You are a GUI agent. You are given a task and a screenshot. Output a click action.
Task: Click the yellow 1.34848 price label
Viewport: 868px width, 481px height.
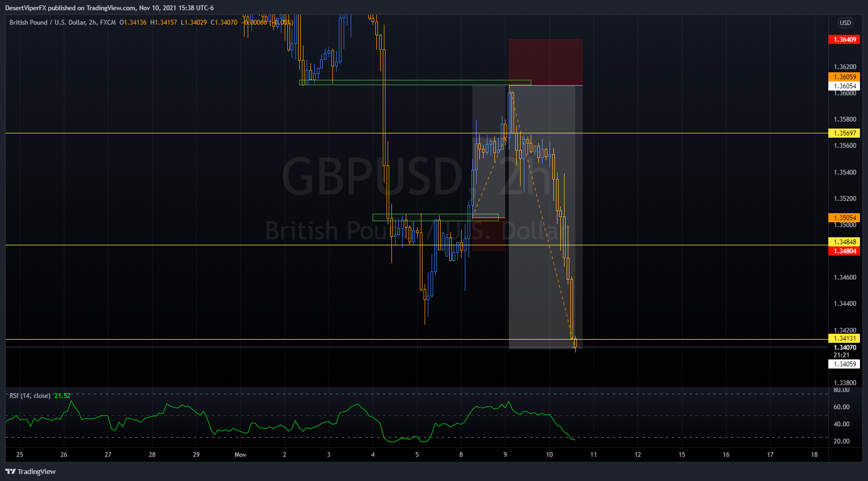click(x=844, y=242)
